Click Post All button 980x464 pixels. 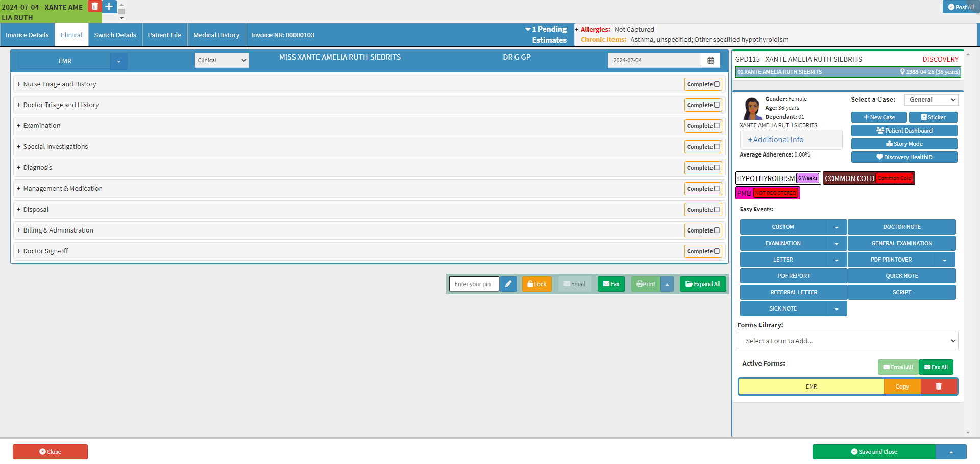point(961,7)
